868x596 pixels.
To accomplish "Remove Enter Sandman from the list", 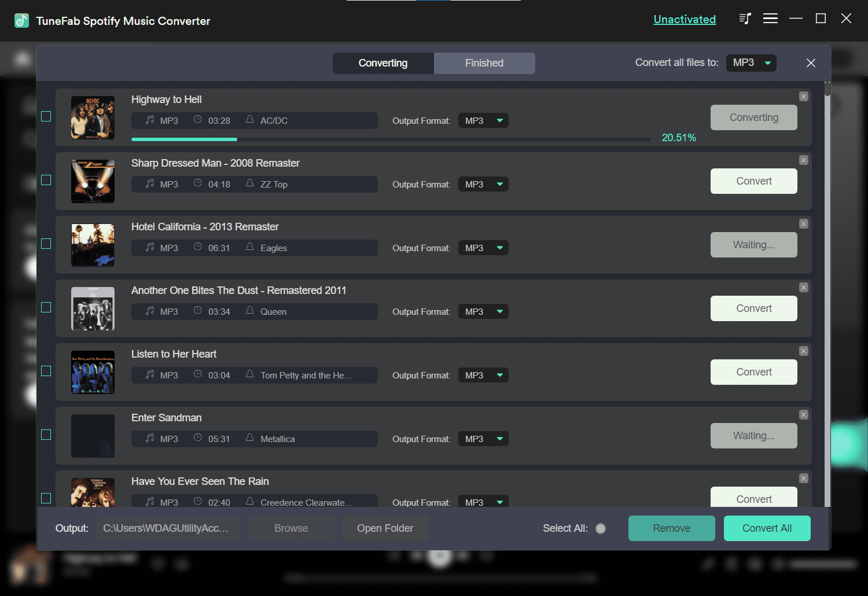I will click(x=804, y=415).
